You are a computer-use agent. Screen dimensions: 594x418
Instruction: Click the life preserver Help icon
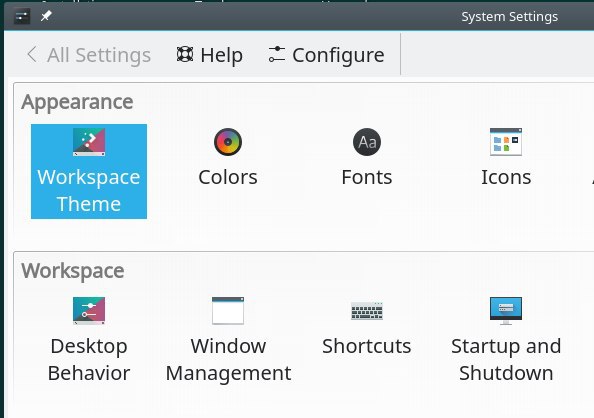pyautogui.click(x=185, y=55)
